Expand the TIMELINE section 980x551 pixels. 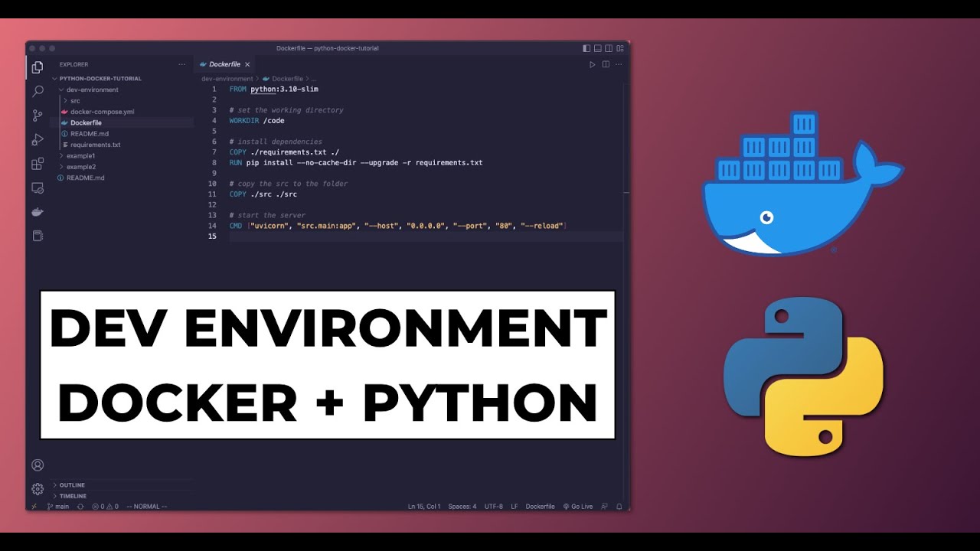click(x=73, y=496)
